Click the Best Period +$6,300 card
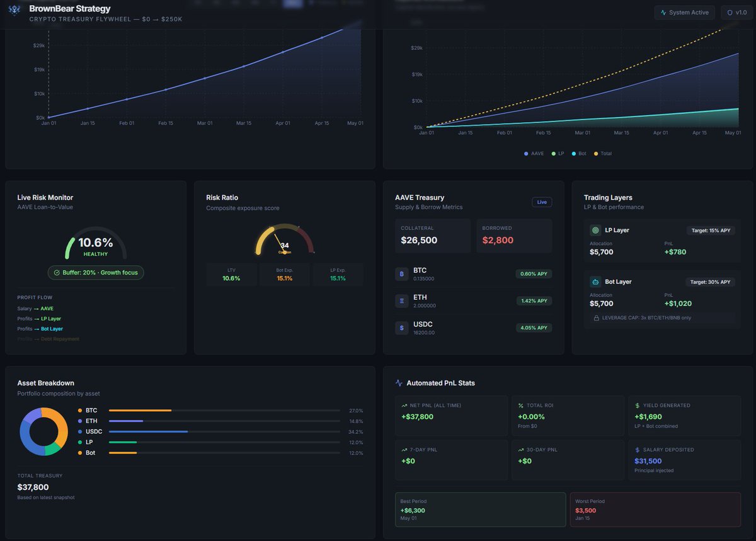 [x=480, y=510]
